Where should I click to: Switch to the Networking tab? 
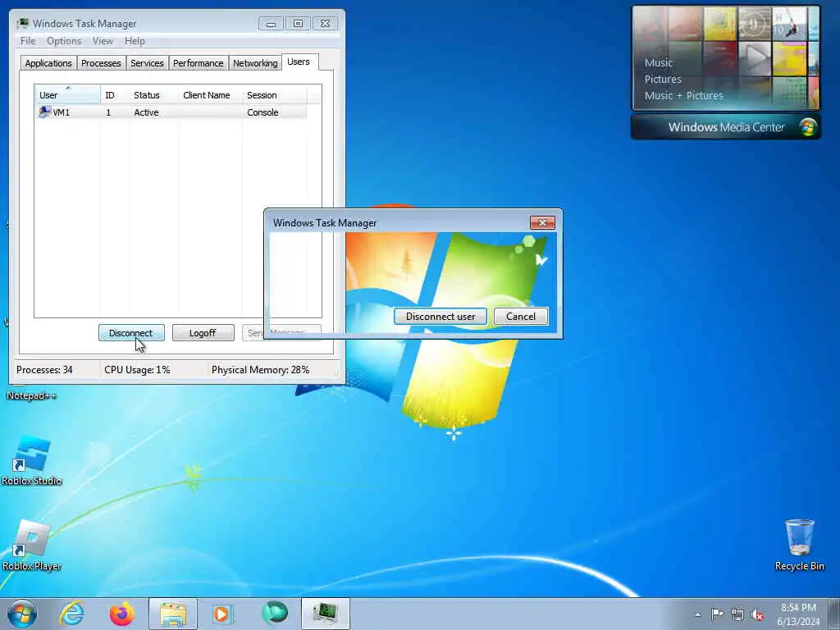[255, 63]
